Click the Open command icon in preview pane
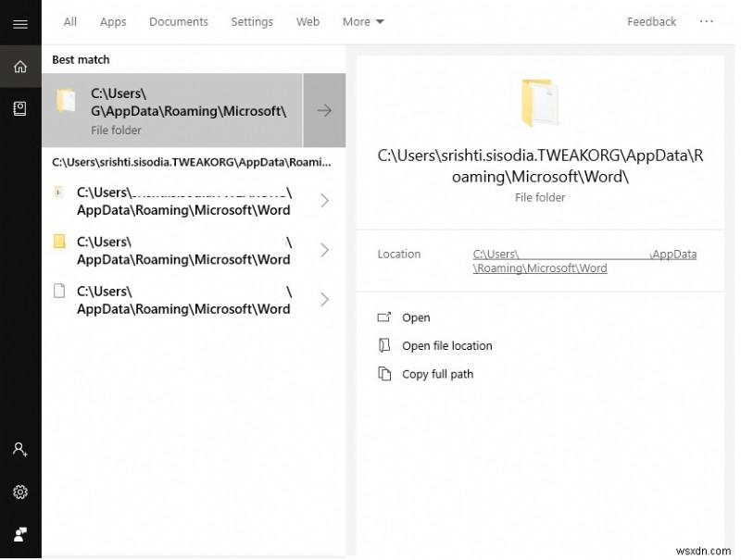741x560 pixels. tap(385, 317)
